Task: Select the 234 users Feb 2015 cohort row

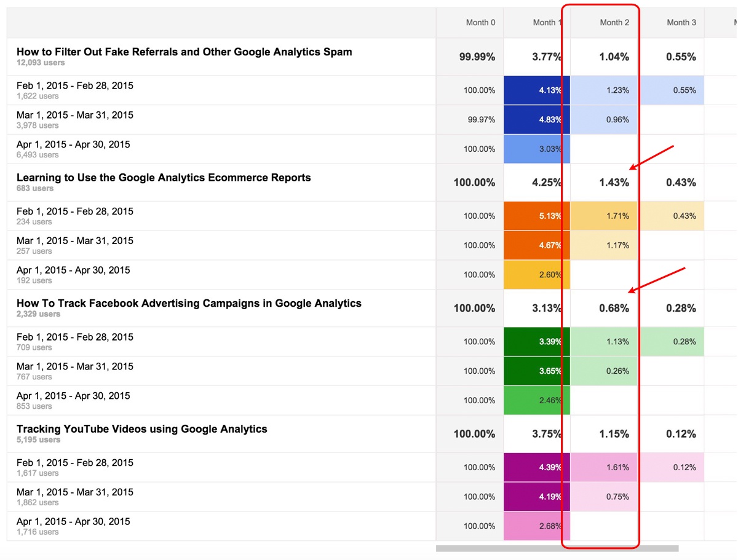Action: tap(74, 216)
